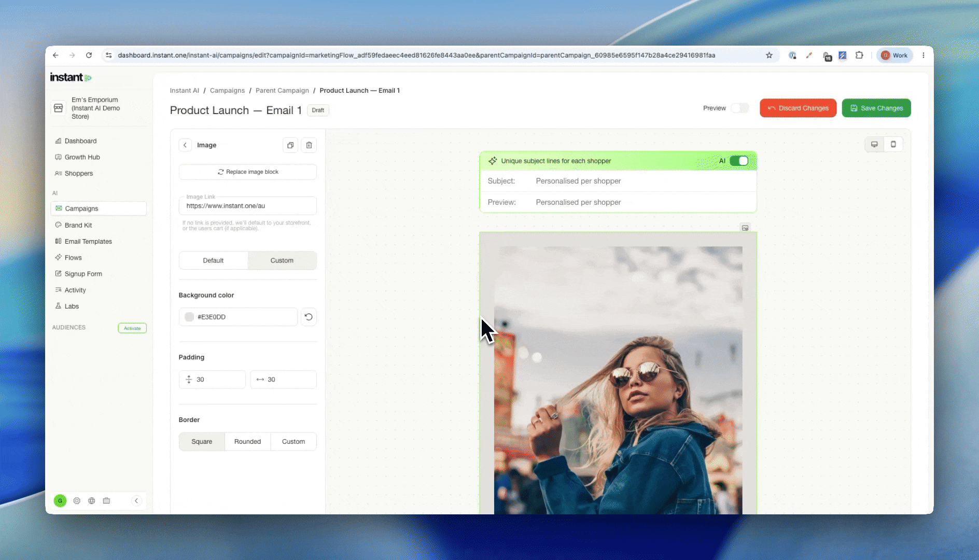Open the #E3E0DD background color swatch
Screen dimensions: 979x560
click(189, 317)
